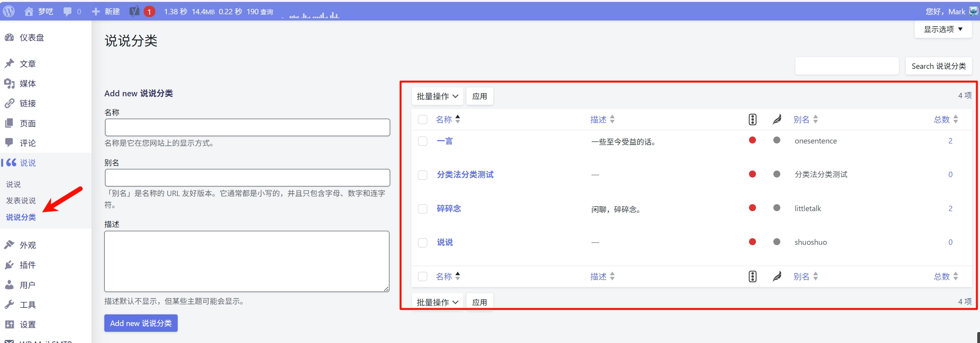The width and height of the screenshot is (980, 343).
Task: Click the post count 2 for 一言
Action: click(x=950, y=141)
